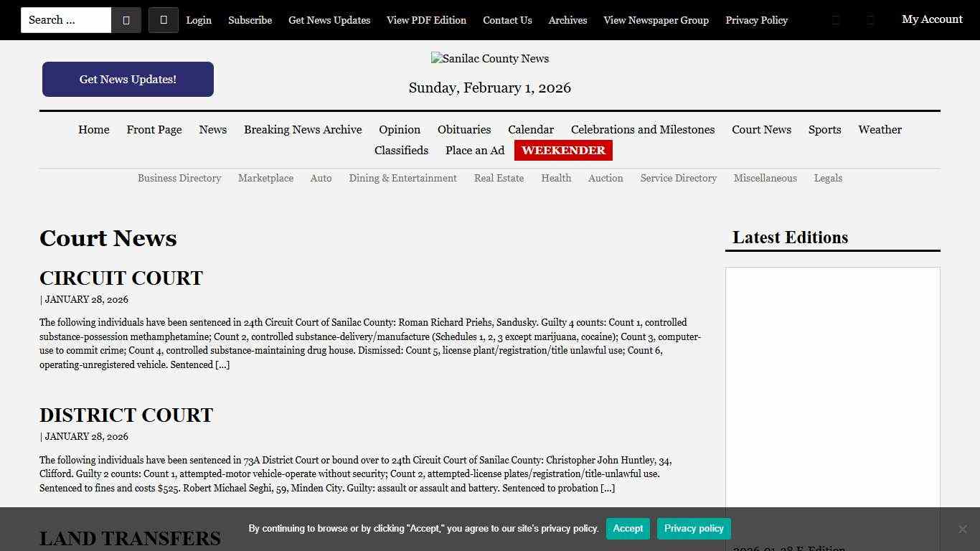Open the DISTRICT COURT article headline
Image resolution: width=980 pixels, height=551 pixels.
point(126,415)
